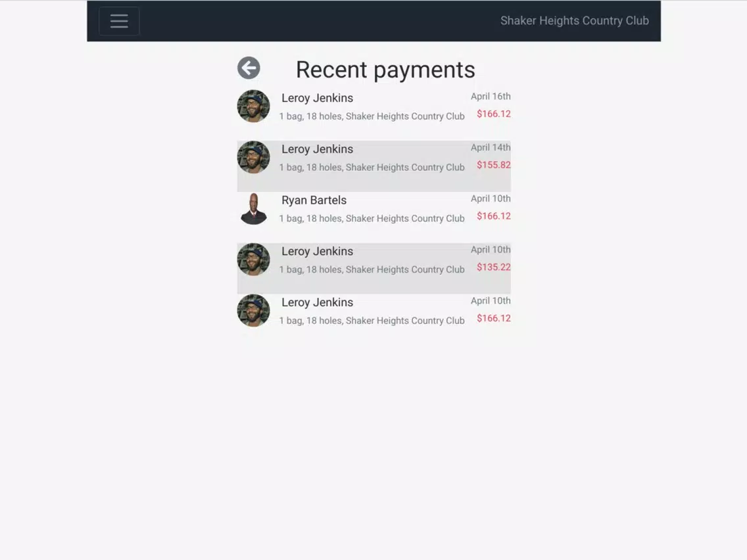The image size is (747, 560).
Task: Click Ryan Bartels' $166.12 amount
Action: (x=494, y=216)
